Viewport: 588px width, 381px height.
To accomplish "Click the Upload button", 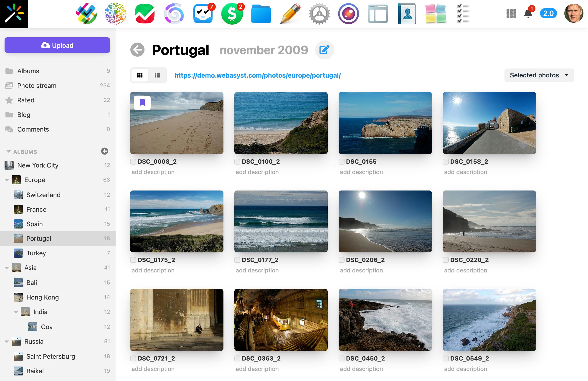I will [57, 45].
